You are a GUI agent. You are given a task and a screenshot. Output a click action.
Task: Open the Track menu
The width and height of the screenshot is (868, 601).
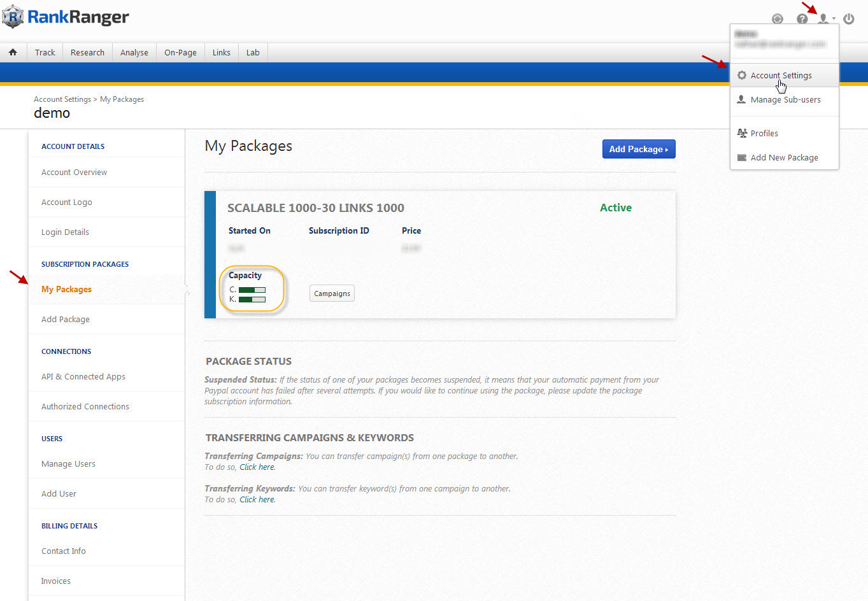pos(45,52)
